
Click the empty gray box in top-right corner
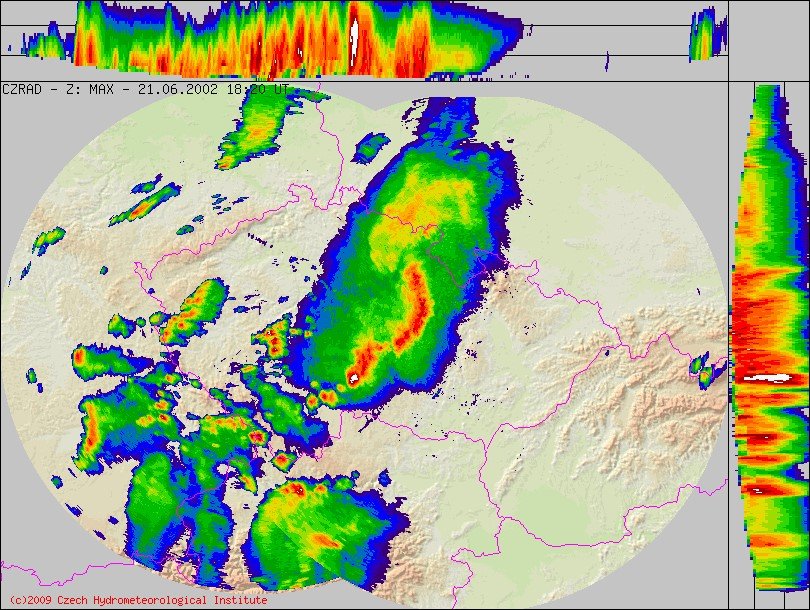(x=768, y=40)
